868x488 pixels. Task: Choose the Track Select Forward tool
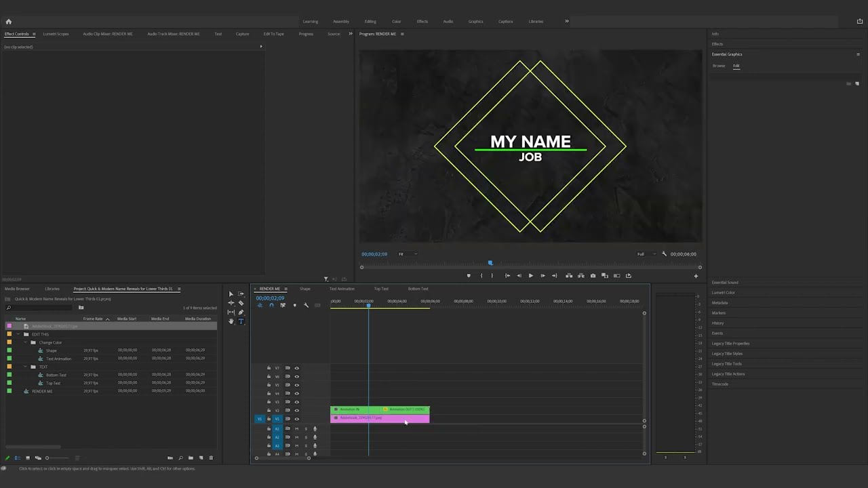[x=241, y=294]
